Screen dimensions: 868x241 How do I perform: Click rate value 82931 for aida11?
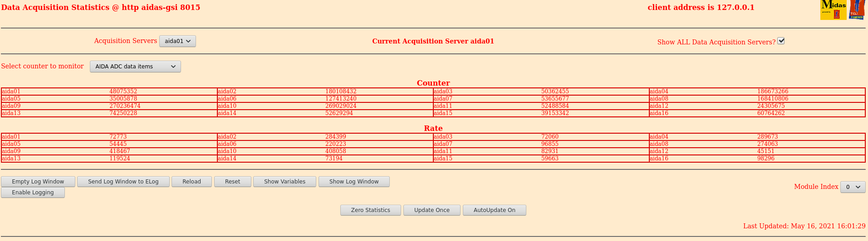coord(550,151)
